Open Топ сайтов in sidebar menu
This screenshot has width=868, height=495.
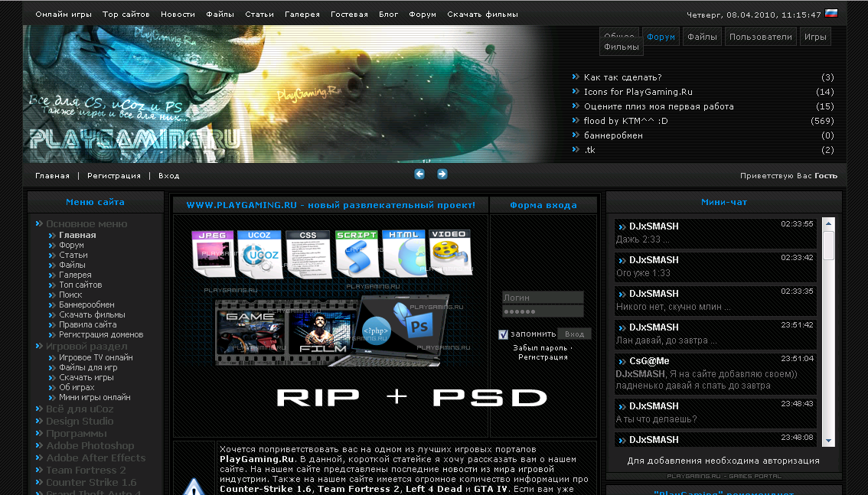[x=80, y=285]
